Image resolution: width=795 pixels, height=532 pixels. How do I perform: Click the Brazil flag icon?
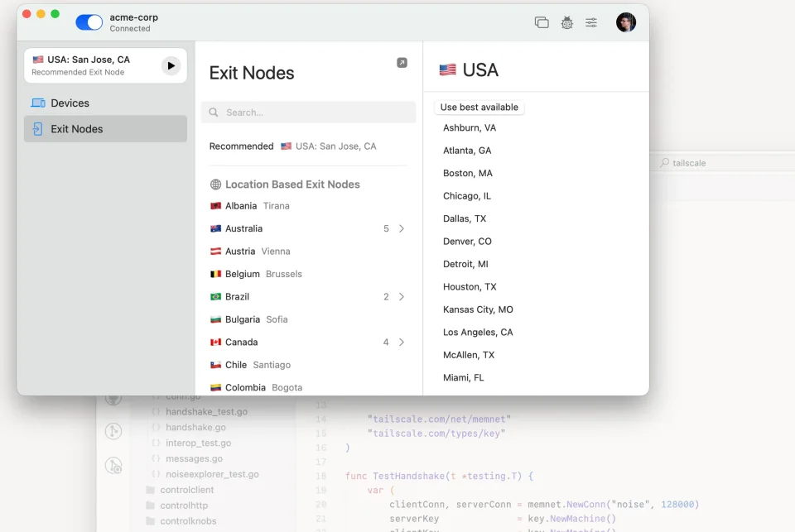tap(215, 296)
